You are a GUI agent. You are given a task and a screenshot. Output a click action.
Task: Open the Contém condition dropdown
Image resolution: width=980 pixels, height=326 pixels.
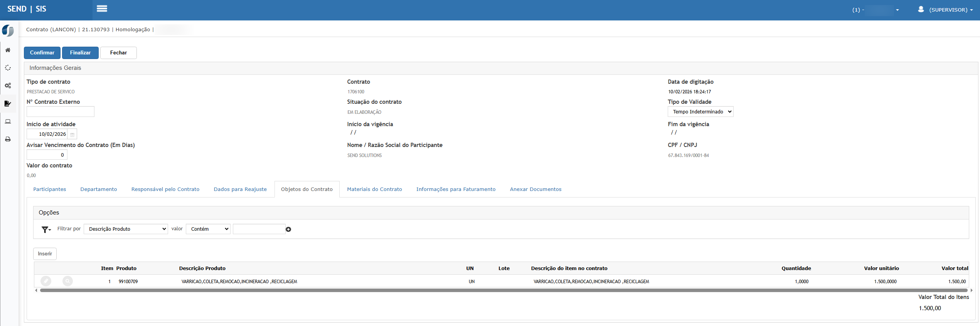(208, 229)
